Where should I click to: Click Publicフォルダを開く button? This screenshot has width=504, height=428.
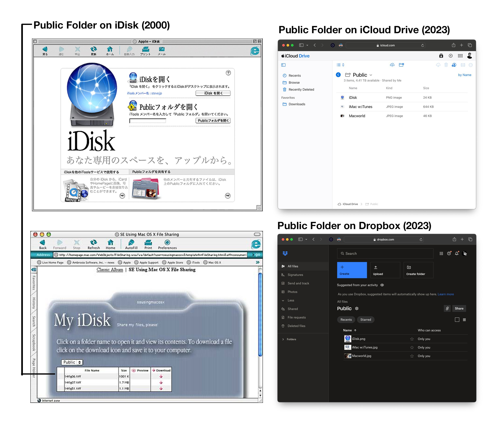213,121
